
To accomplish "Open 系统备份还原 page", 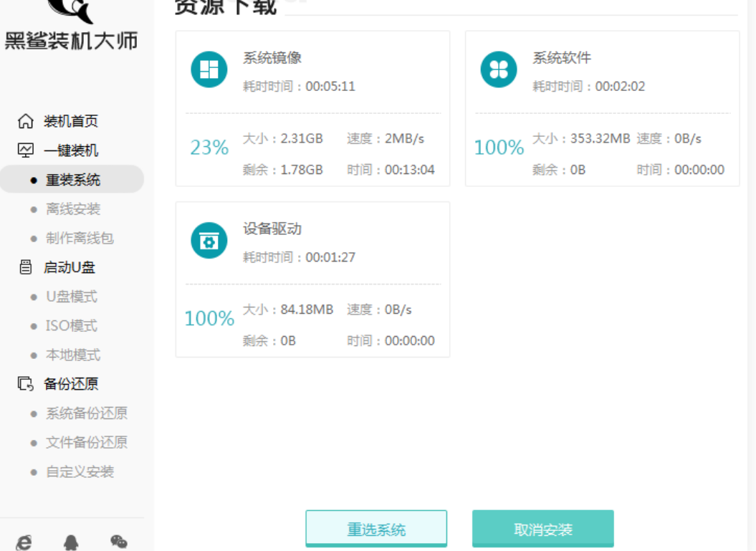I will (86, 413).
